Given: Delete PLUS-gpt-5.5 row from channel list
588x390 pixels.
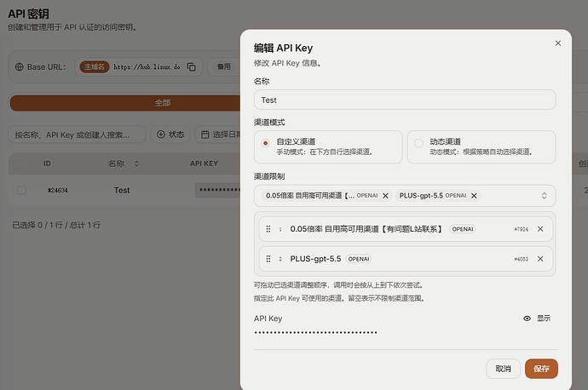Looking at the screenshot, I should tap(540, 259).
